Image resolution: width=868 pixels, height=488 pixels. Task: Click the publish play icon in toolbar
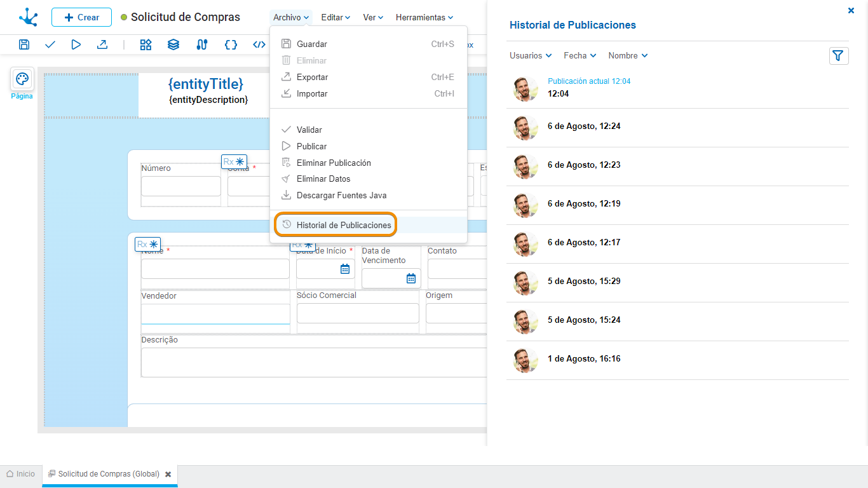[76, 44]
